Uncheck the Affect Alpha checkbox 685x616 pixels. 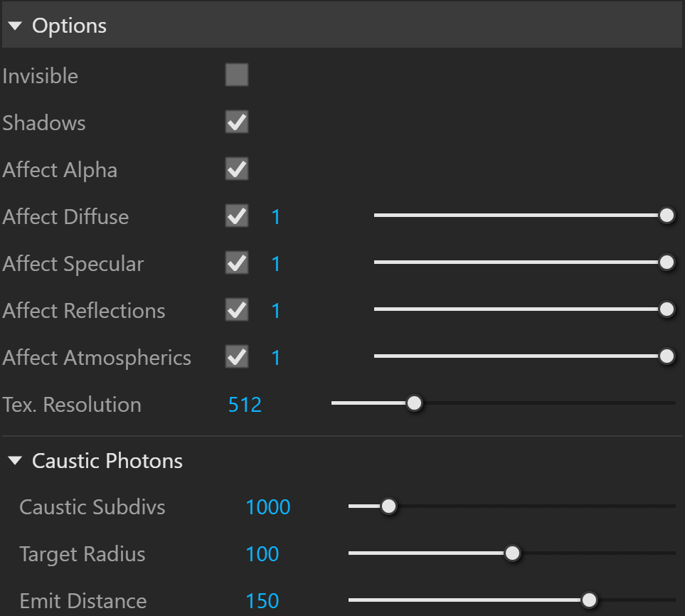tap(237, 169)
